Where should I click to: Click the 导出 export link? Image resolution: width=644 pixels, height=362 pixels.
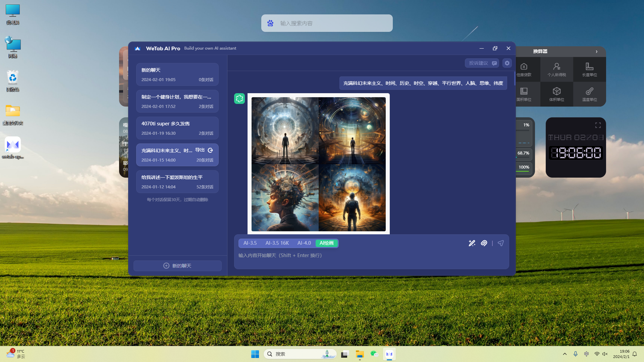(x=200, y=150)
